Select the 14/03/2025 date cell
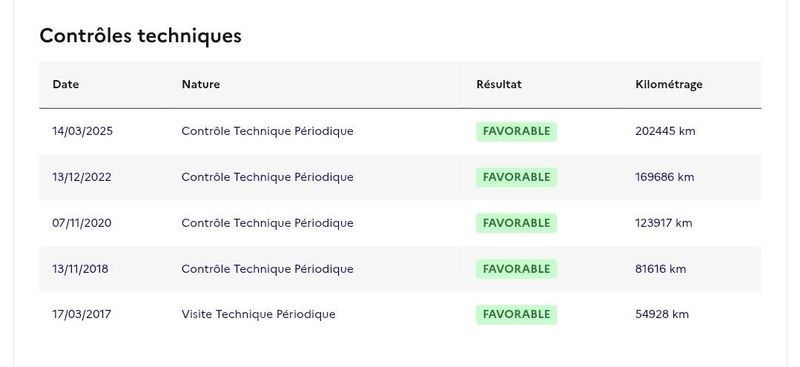 point(82,131)
